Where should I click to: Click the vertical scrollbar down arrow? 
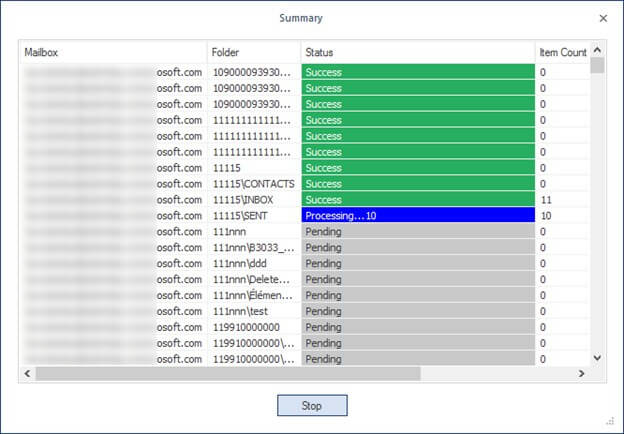(x=597, y=358)
